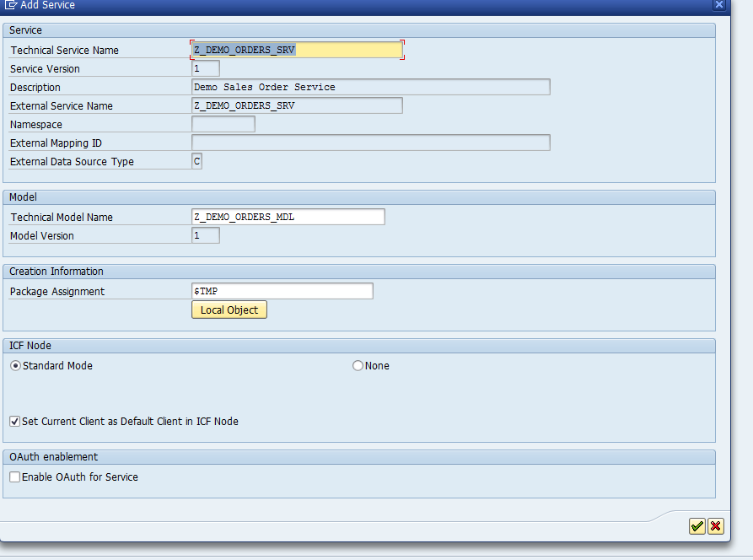Select the Standard Mode radio button
This screenshot has width=753, height=560.
15,365
